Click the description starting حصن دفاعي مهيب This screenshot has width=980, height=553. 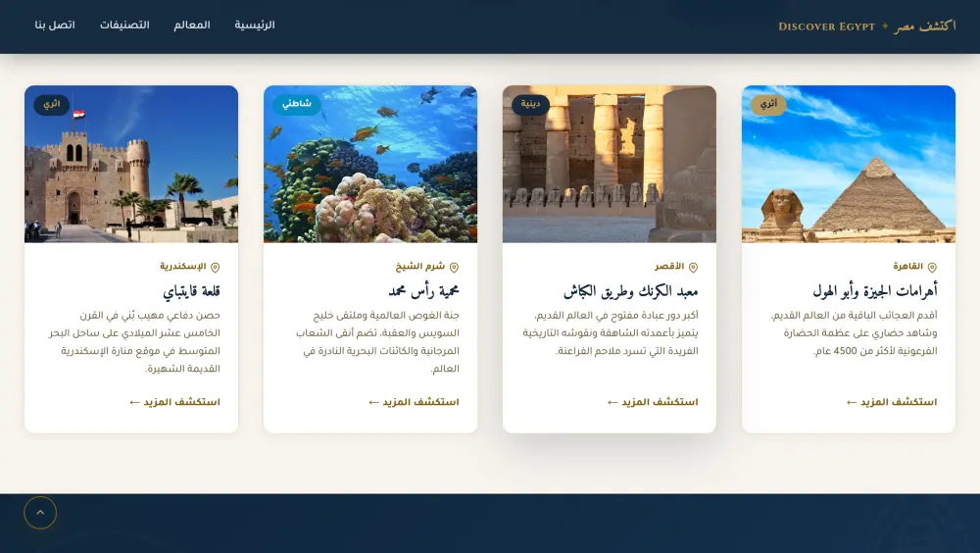[134, 342]
